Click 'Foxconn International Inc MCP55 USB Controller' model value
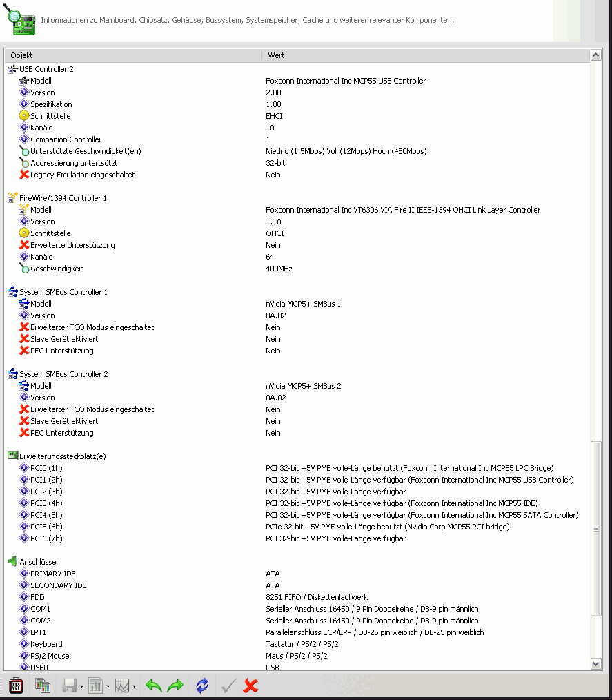The image size is (612, 700). 346,81
